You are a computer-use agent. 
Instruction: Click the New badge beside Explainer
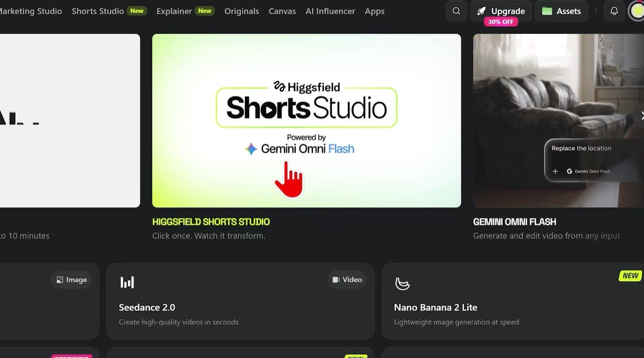coord(205,11)
